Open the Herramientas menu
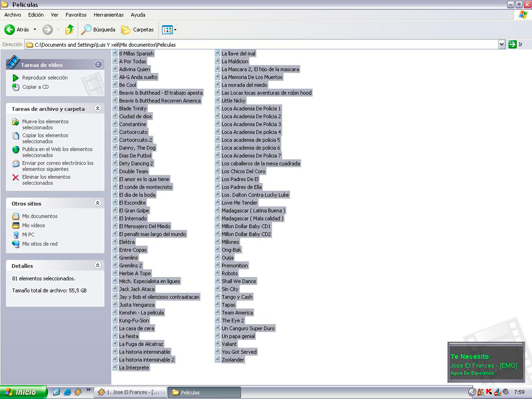 pos(108,15)
